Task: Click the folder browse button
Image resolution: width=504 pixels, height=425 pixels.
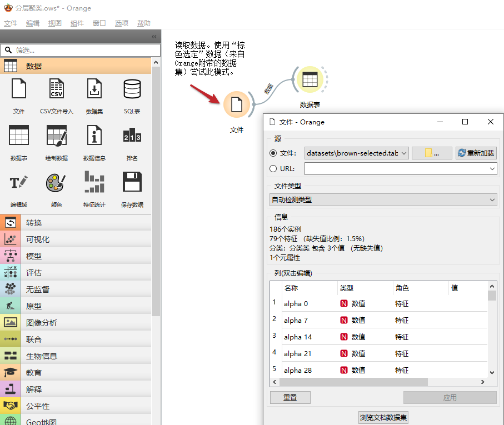Action: pos(432,153)
